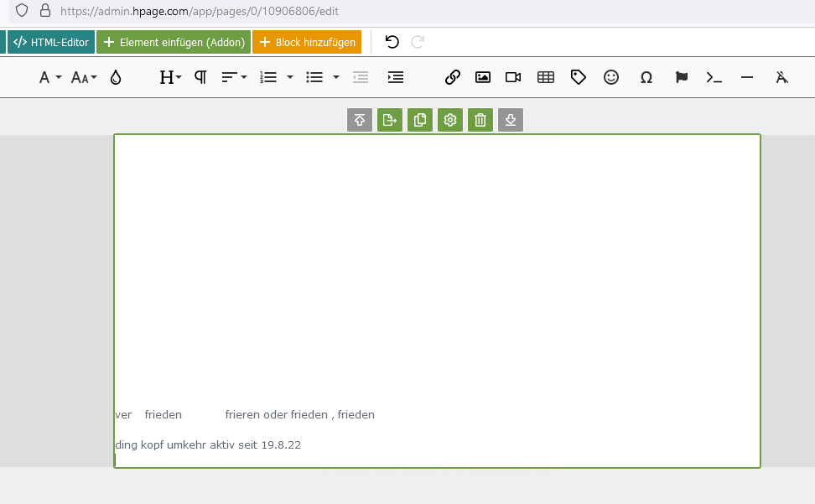Click the tag icon
The width and height of the screenshot is (815, 504).
(578, 77)
